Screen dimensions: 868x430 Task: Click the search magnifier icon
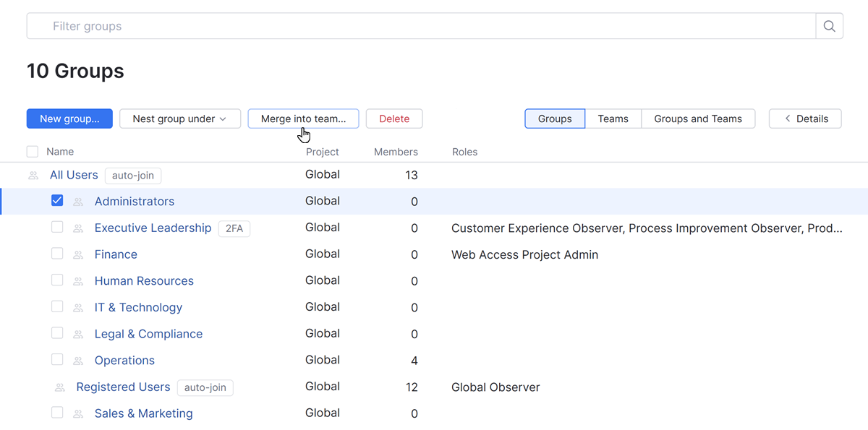pyautogui.click(x=829, y=26)
